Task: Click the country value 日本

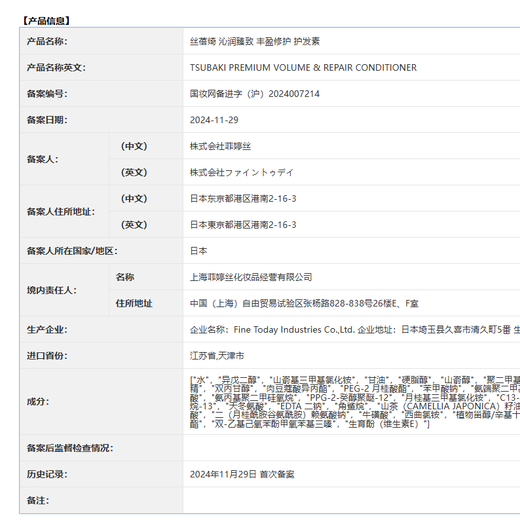Action: (199, 251)
